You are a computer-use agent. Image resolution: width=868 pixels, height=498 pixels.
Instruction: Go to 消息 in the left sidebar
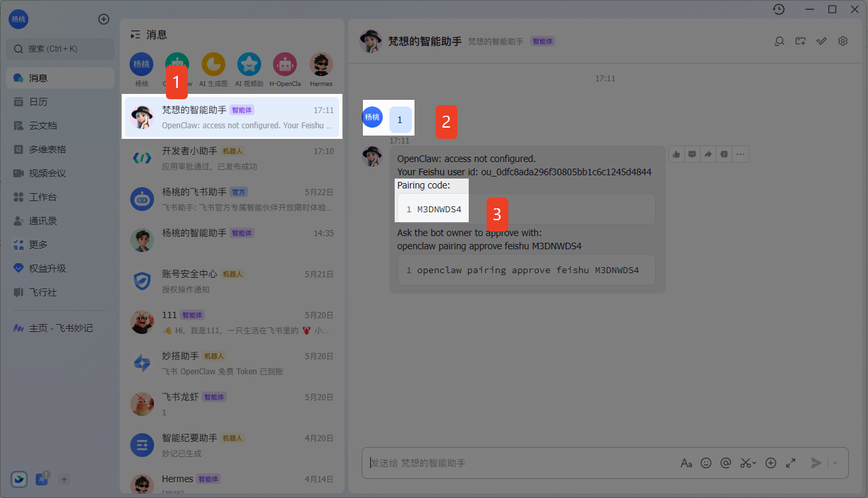coord(60,78)
